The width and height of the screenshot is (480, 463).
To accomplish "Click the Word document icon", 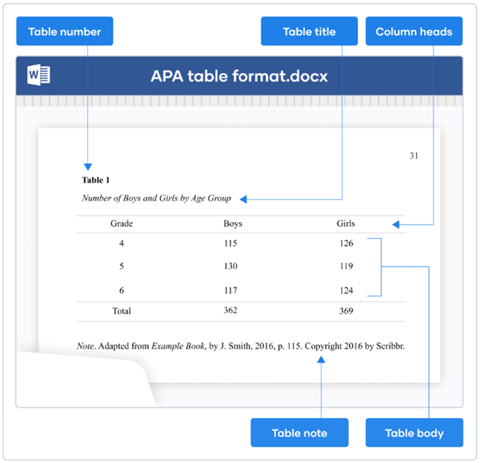I will click(x=39, y=75).
